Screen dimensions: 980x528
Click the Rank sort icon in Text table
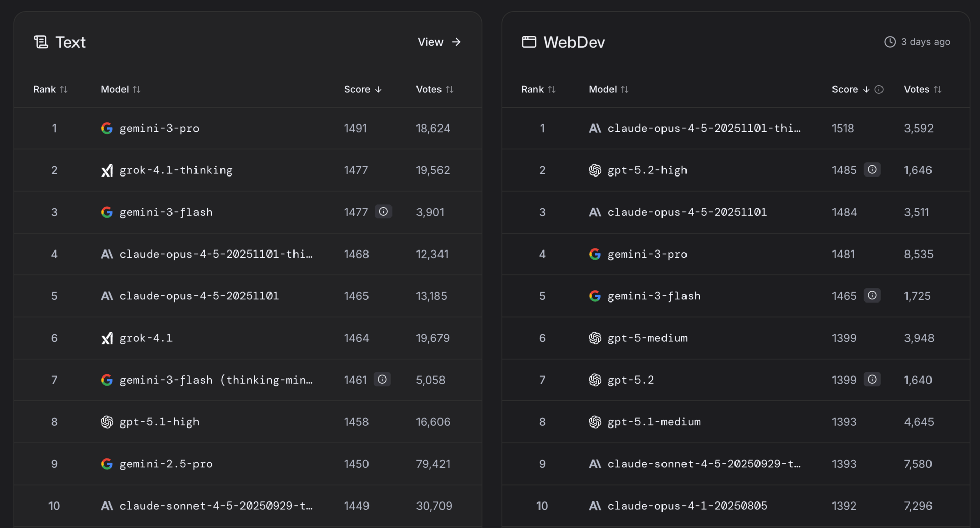[x=64, y=90]
